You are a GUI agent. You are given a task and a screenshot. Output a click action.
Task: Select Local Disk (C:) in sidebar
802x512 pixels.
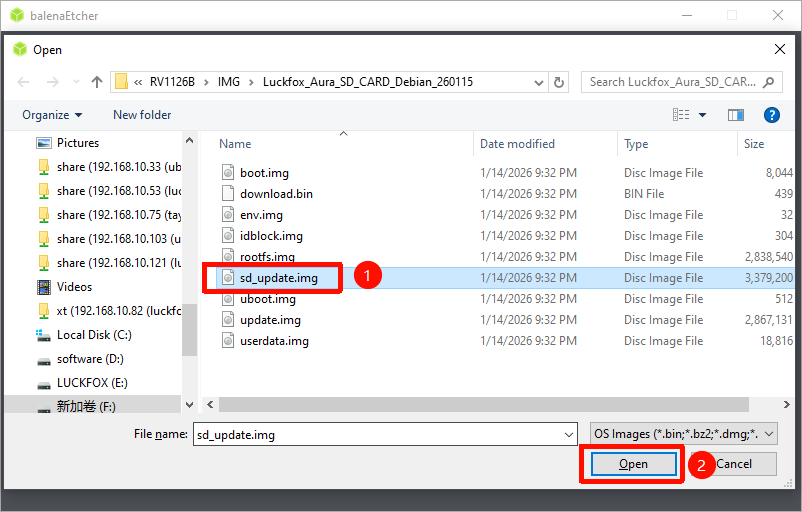coord(93,335)
